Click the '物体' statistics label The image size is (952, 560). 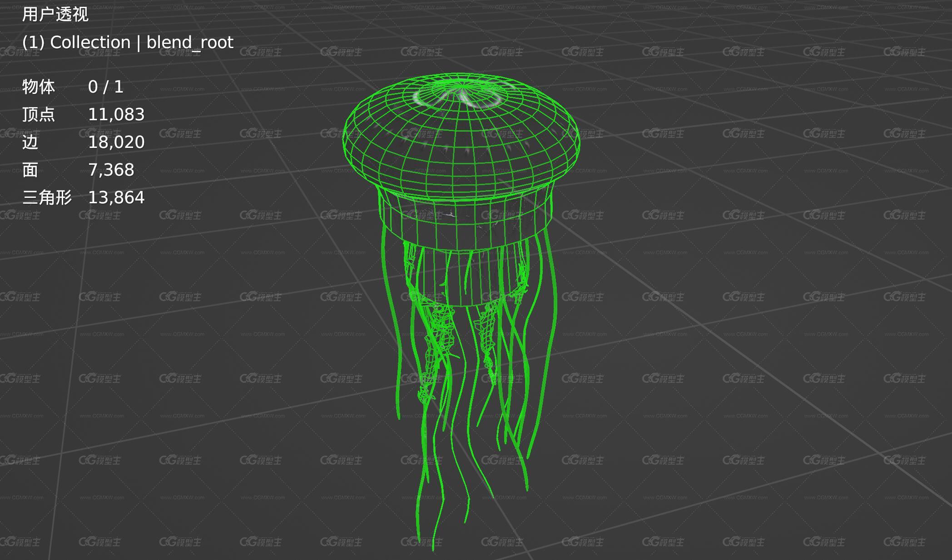click(x=39, y=87)
